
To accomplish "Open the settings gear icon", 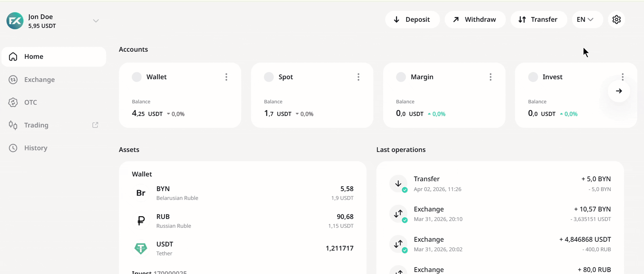I will [616, 20].
